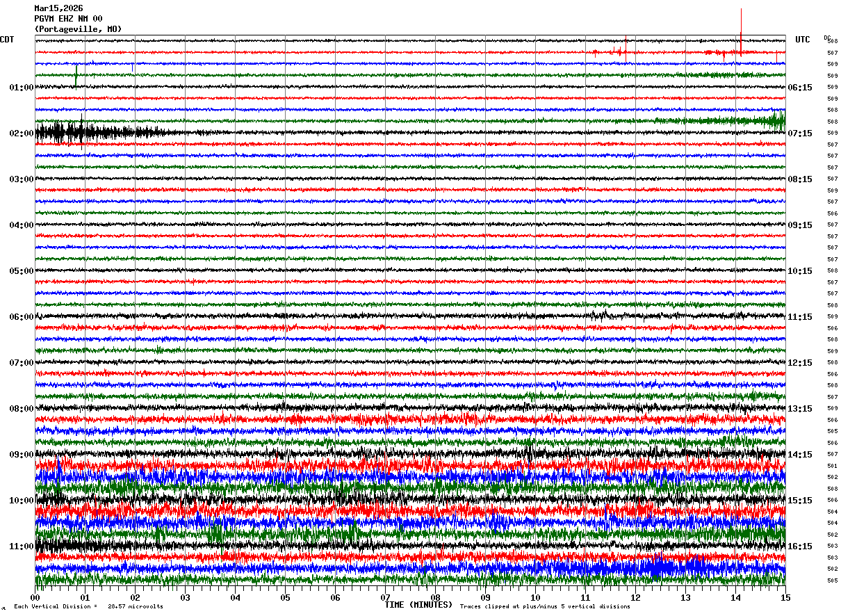Select the 02:00 CDT time label
The height and width of the screenshot is (616, 841).
(x=22, y=133)
